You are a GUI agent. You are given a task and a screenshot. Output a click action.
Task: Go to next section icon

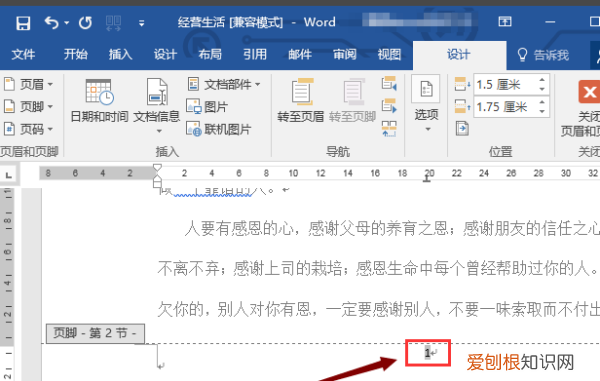[x=389, y=106]
